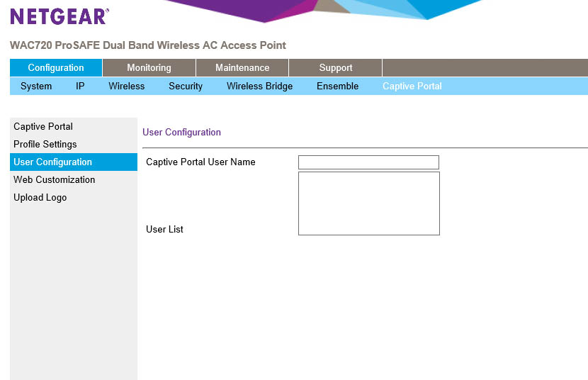Click the Captive Portal User Name label
The height and width of the screenshot is (380, 588).
200,162
